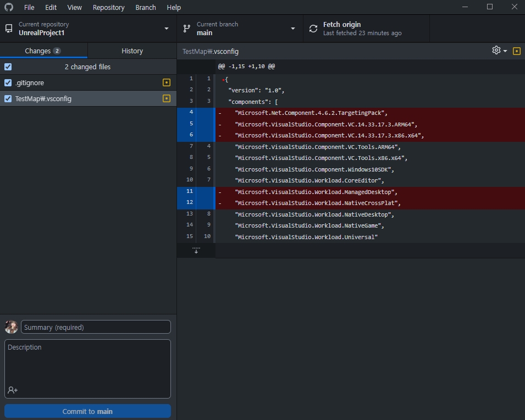
Task: Add co-authors with the person-plus icon
Action: [13, 390]
